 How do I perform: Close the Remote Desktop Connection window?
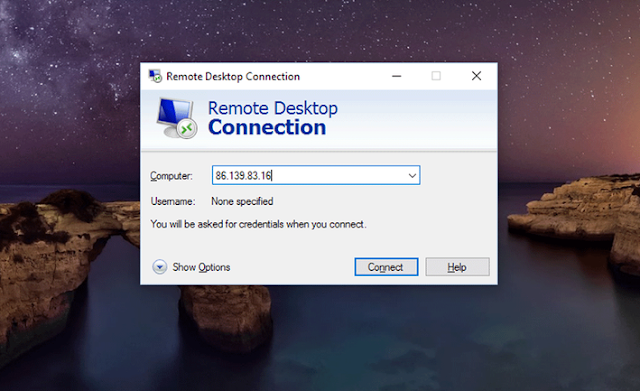pyautogui.click(x=476, y=76)
